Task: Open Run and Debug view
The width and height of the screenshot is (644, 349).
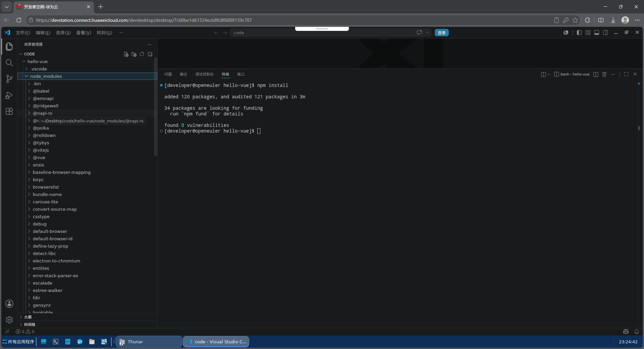Action: (x=9, y=95)
